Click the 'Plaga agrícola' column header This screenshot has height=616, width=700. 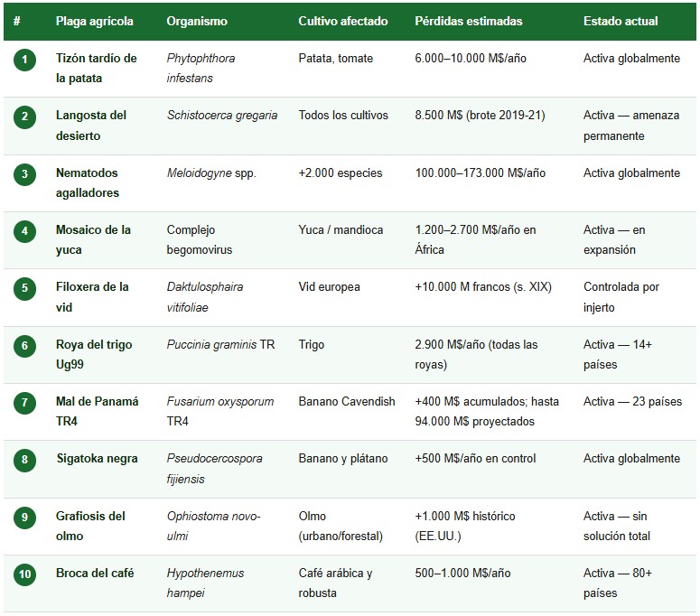coord(95,21)
